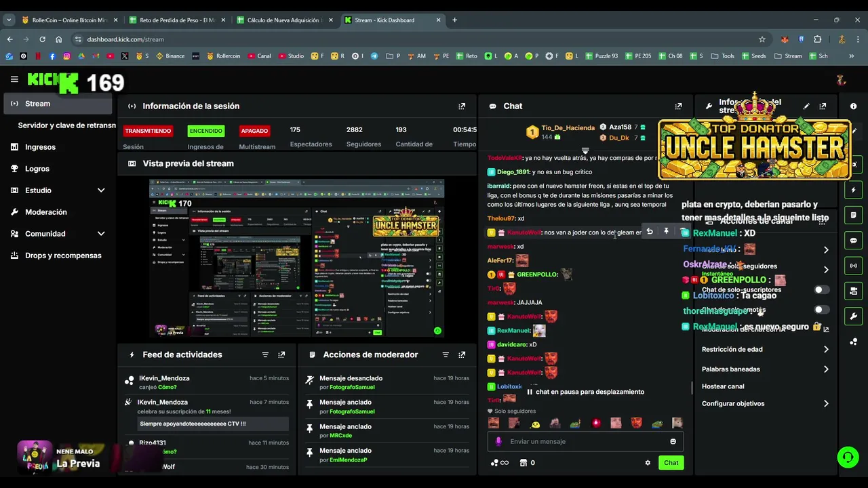Open the emoji picker in message box
868x488 pixels.
click(673, 441)
